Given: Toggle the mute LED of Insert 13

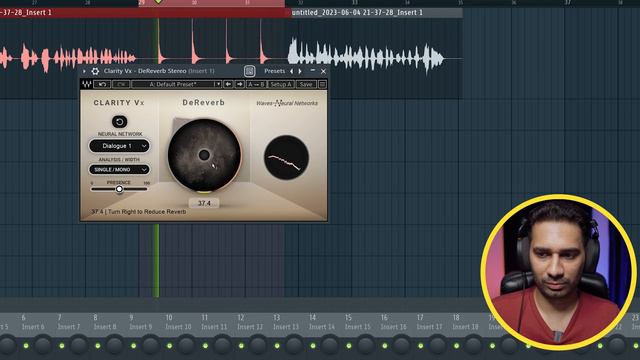Looking at the screenshot, I should 277,346.
